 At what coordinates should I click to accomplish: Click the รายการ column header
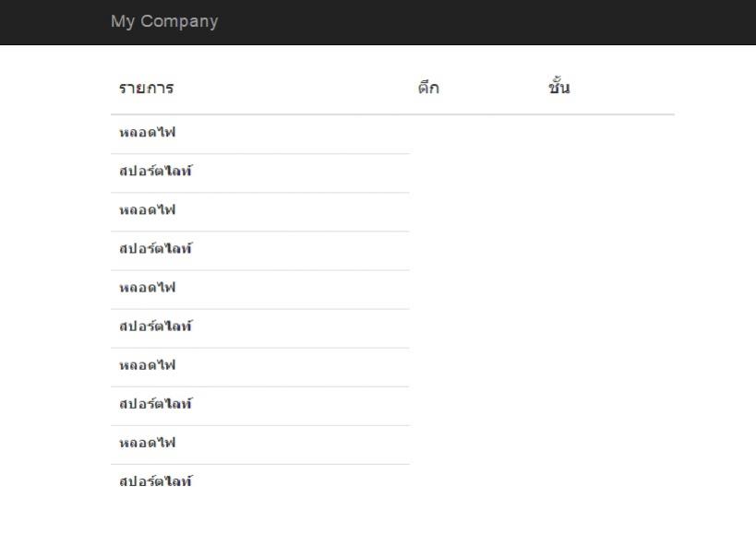(x=146, y=89)
